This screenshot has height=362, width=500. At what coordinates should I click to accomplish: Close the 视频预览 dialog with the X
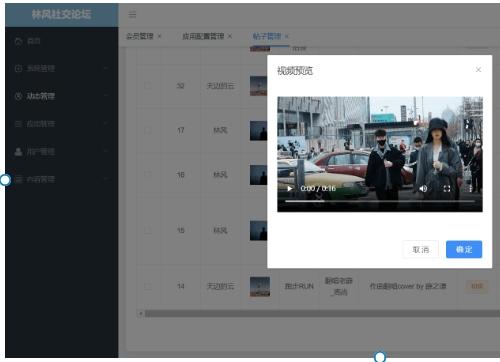pyautogui.click(x=478, y=70)
